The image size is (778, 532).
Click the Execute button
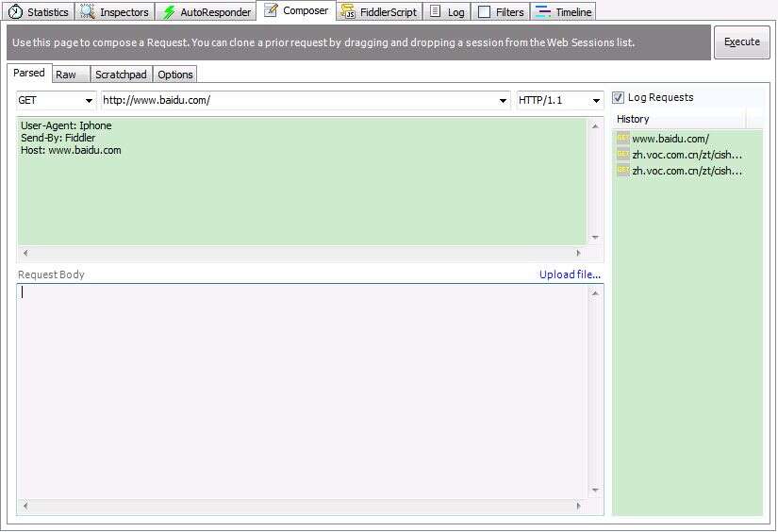pos(742,42)
